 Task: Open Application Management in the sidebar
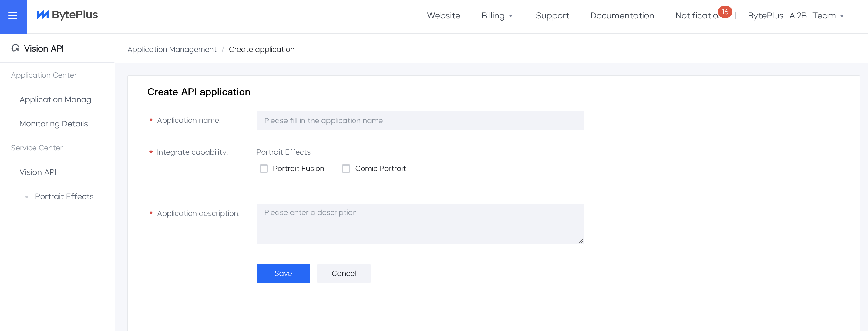(x=58, y=99)
